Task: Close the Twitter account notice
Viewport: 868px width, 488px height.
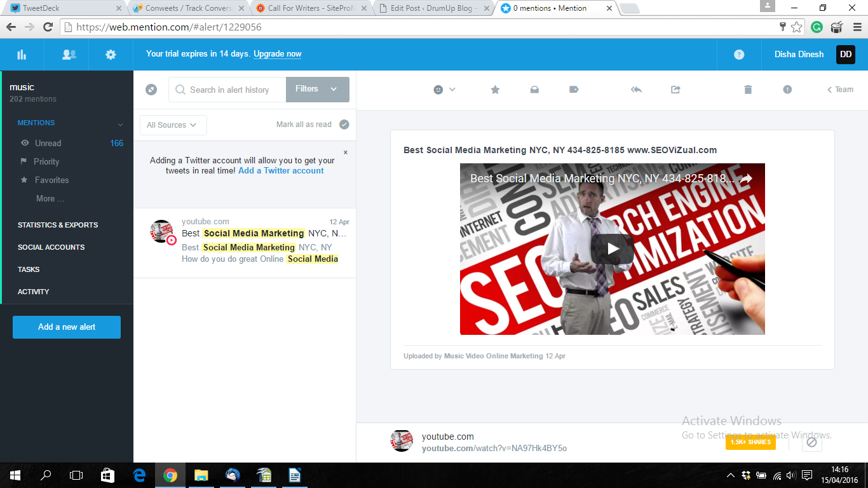Action: 346,152
